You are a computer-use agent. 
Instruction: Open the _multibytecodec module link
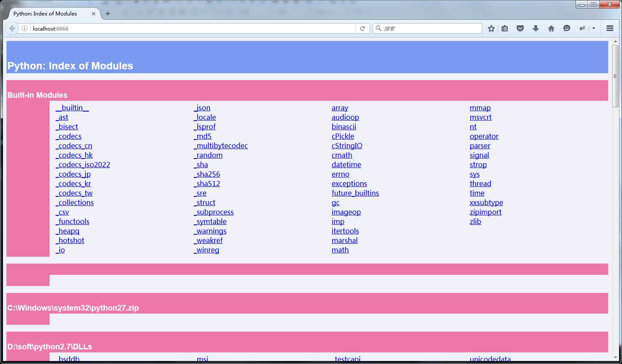pyautogui.click(x=221, y=146)
